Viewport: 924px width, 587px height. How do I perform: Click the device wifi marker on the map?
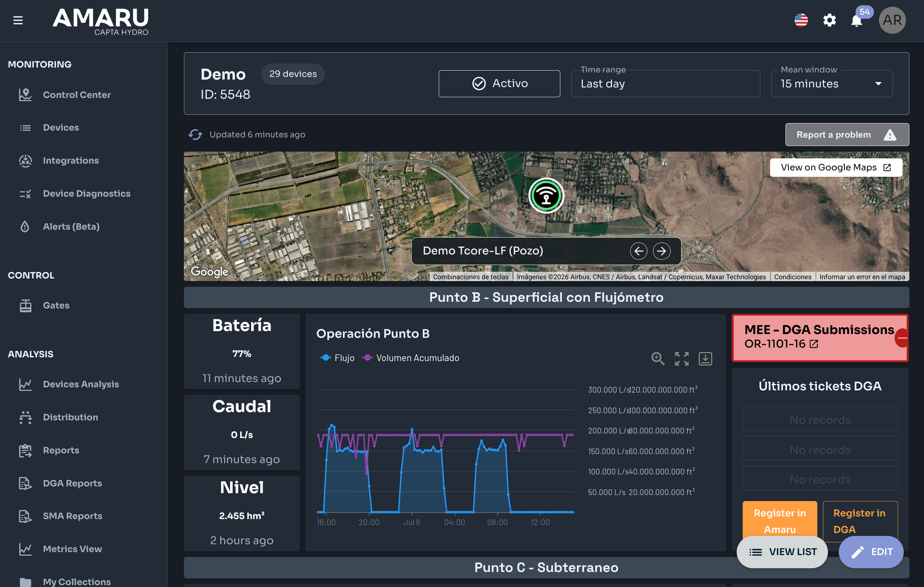546,196
